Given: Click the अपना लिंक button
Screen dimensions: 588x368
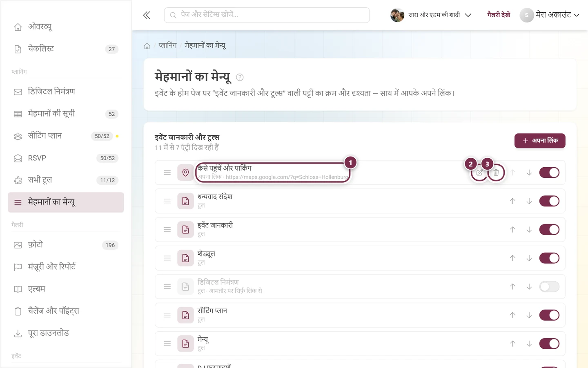Looking at the screenshot, I should pos(540,141).
